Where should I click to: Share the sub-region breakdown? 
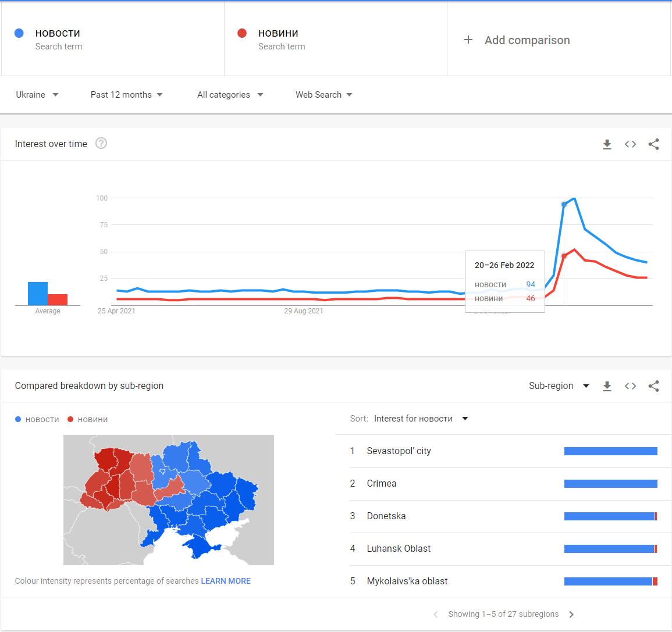653,386
